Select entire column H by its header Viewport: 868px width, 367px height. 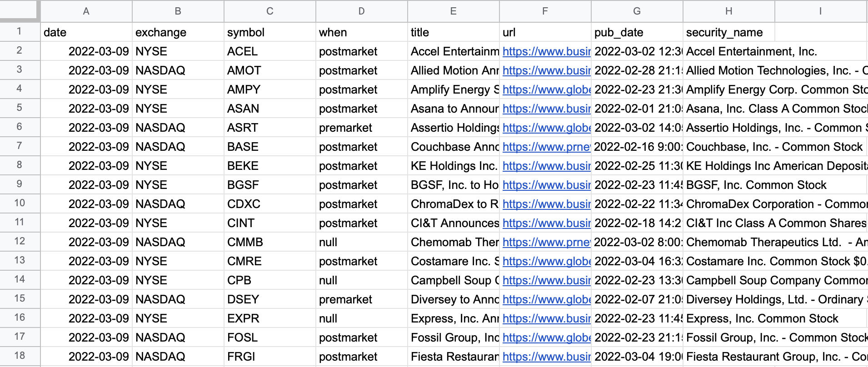pyautogui.click(x=728, y=11)
